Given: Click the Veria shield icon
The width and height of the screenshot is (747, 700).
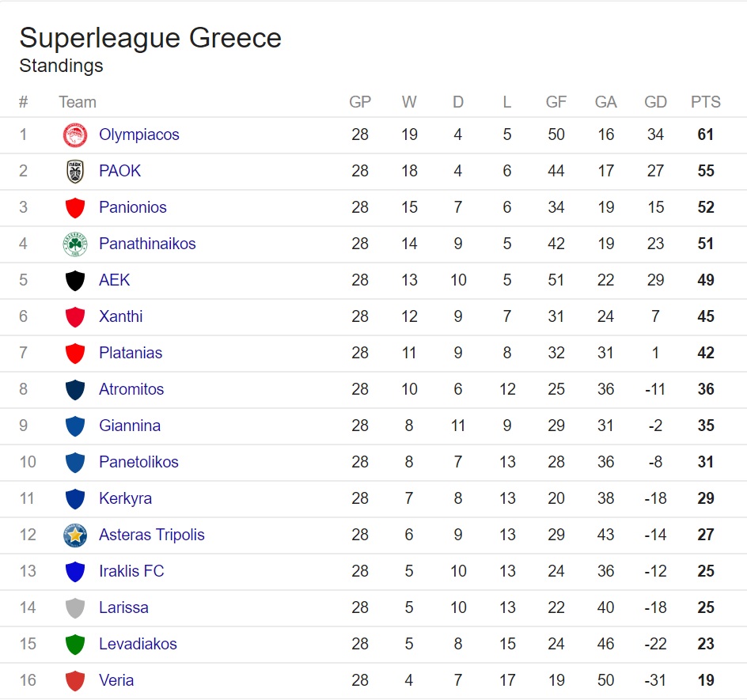Looking at the screenshot, I should click(x=75, y=681).
